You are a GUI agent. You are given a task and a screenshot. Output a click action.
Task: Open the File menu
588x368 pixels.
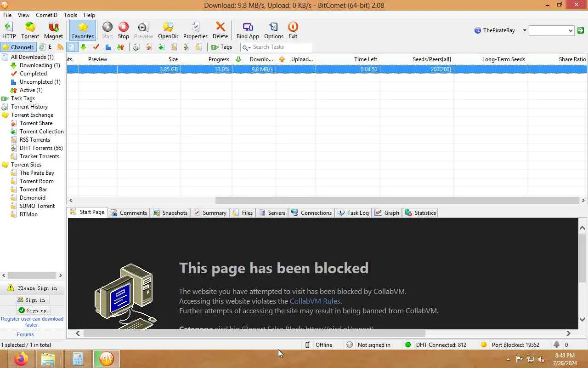click(7, 15)
